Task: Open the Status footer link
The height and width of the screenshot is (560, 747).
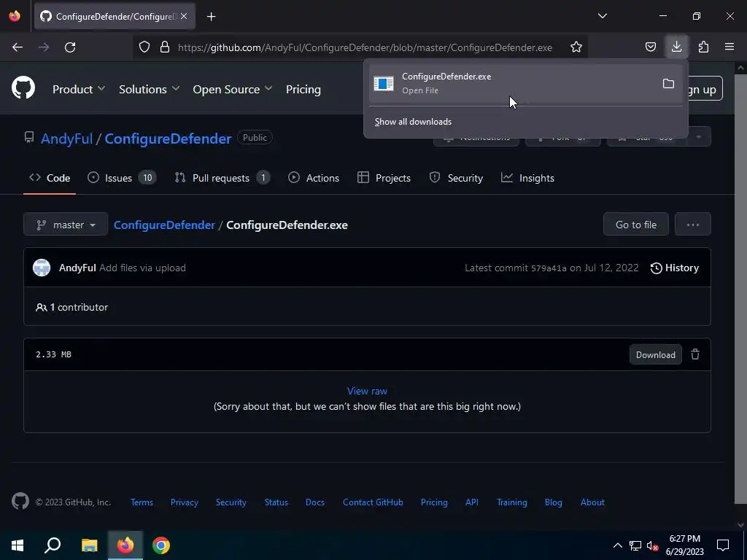Action: point(276,502)
